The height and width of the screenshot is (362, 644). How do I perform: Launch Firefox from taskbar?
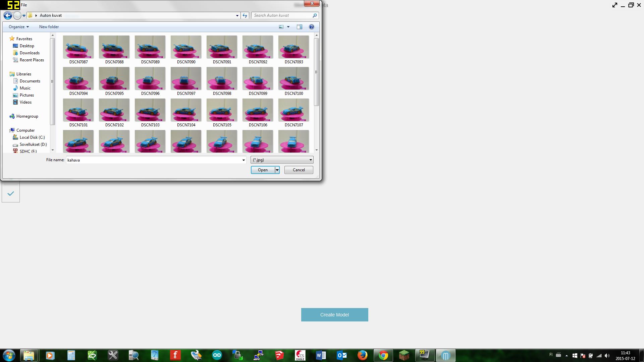click(362, 355)
